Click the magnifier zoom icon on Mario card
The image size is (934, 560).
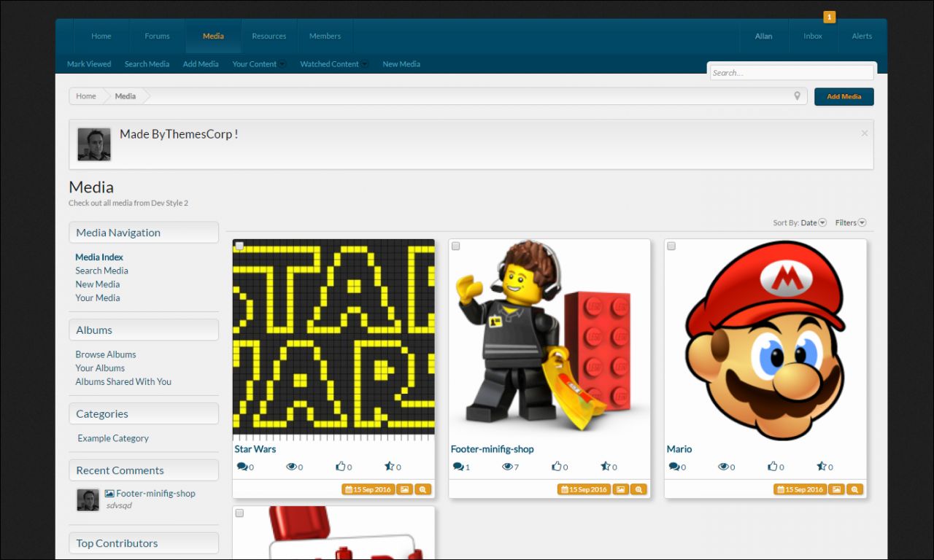pos(855,489)
